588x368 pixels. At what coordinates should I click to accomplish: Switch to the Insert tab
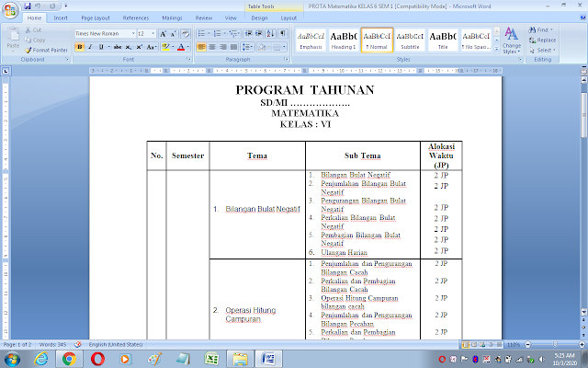point(61,17)
